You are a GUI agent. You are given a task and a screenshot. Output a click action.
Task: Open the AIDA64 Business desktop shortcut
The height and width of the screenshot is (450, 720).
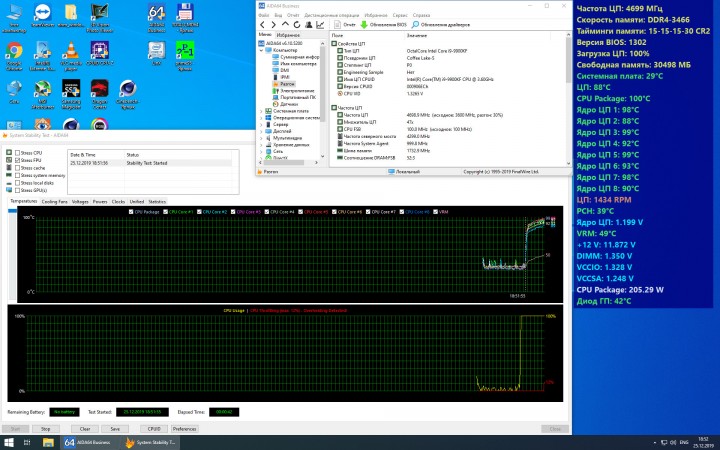tap(157, 18)
